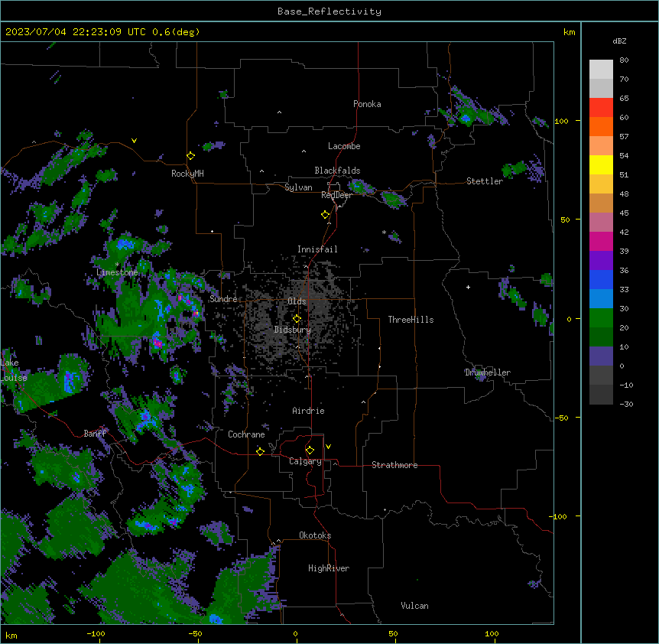659x644 pixels.
Task: Click the Cochrane label
Action: click(x=246, y=434)
